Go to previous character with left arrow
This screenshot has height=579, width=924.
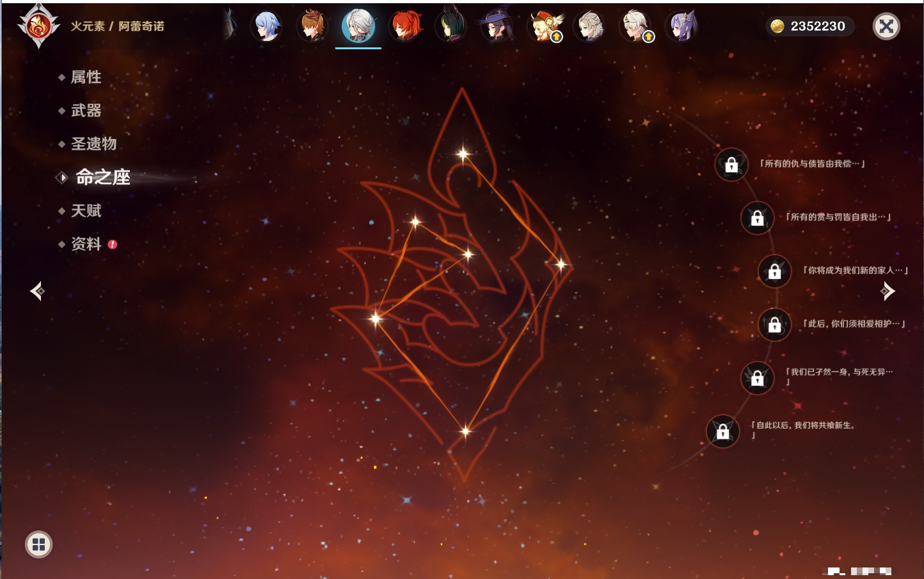coord(38,291)
